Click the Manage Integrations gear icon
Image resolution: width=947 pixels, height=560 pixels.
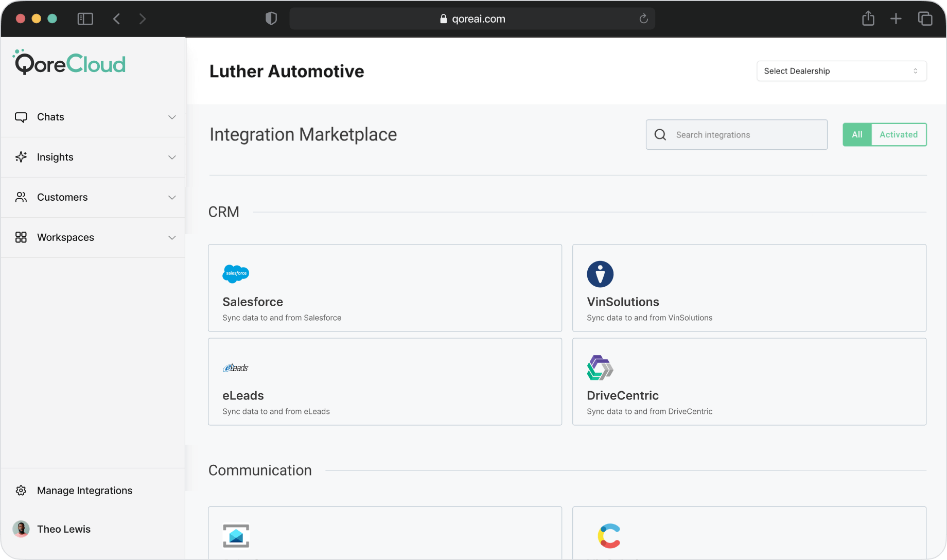[x=21, y=491]
